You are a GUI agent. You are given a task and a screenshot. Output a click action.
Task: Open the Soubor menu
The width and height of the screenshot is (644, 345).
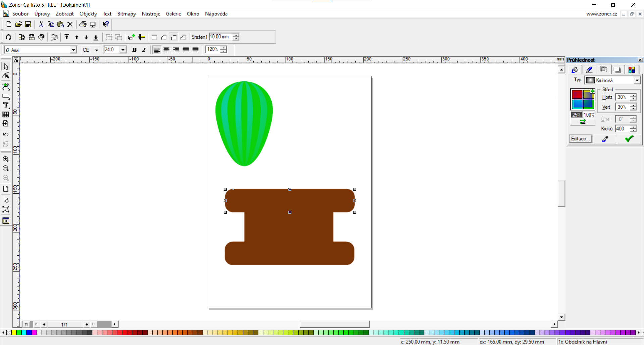click(x=20, y=14)
